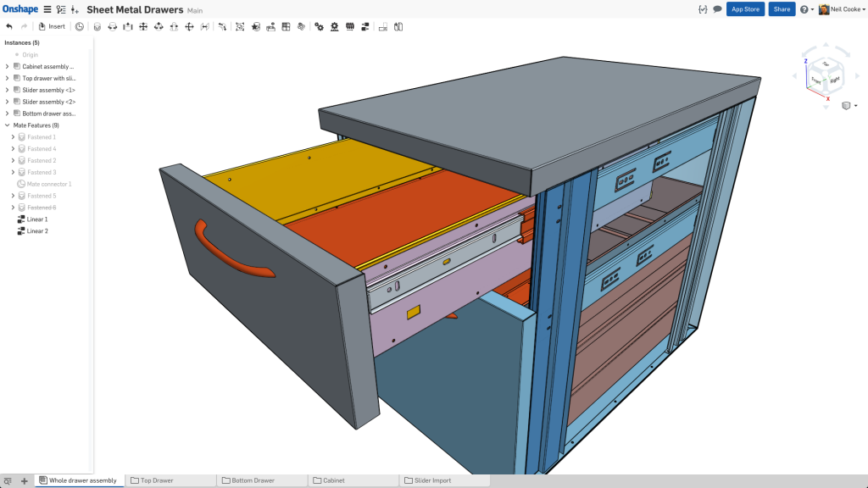Open the App Store
Screen dimensions: 868x488
point(745,9)
